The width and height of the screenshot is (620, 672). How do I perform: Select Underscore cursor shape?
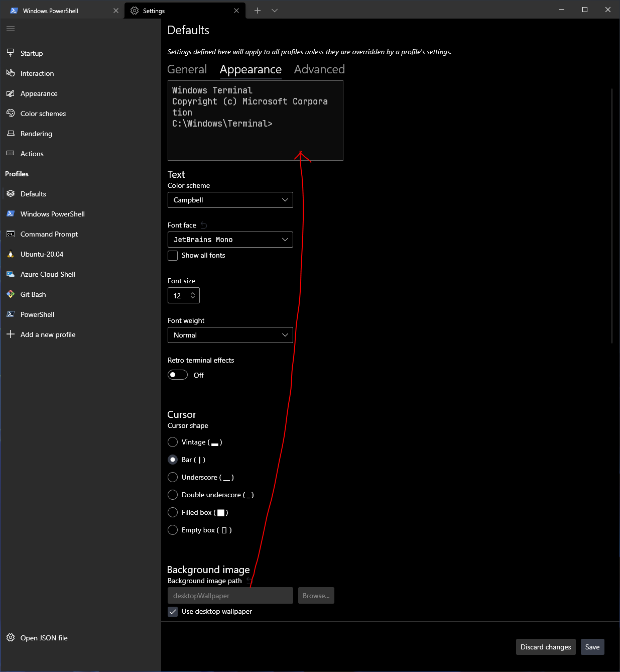point(173,477)
